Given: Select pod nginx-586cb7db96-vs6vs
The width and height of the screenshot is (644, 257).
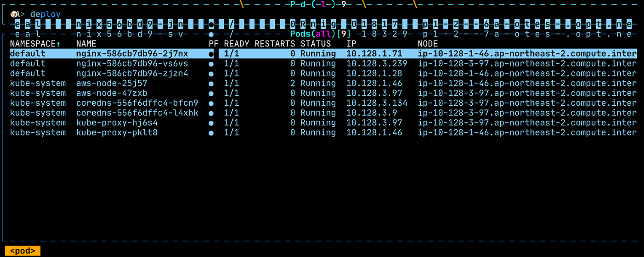Looking at the screenshot, I should pos(132,64).
